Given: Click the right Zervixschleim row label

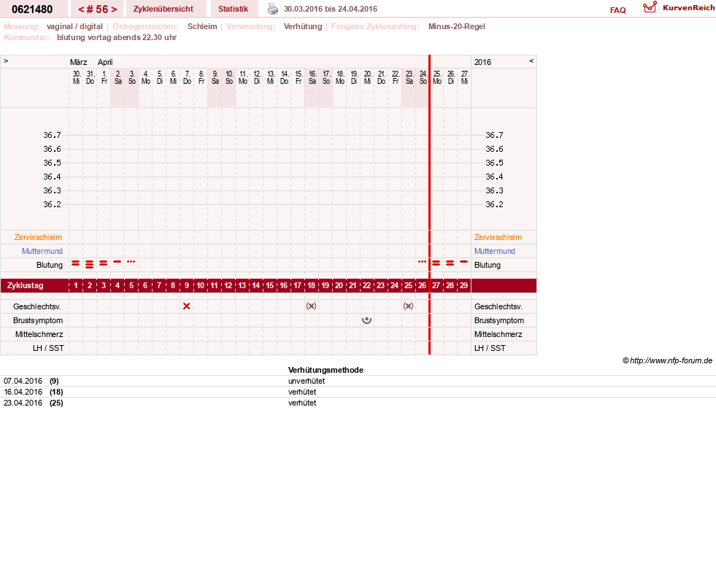Looking at the screenshot, I should point(498,237).
